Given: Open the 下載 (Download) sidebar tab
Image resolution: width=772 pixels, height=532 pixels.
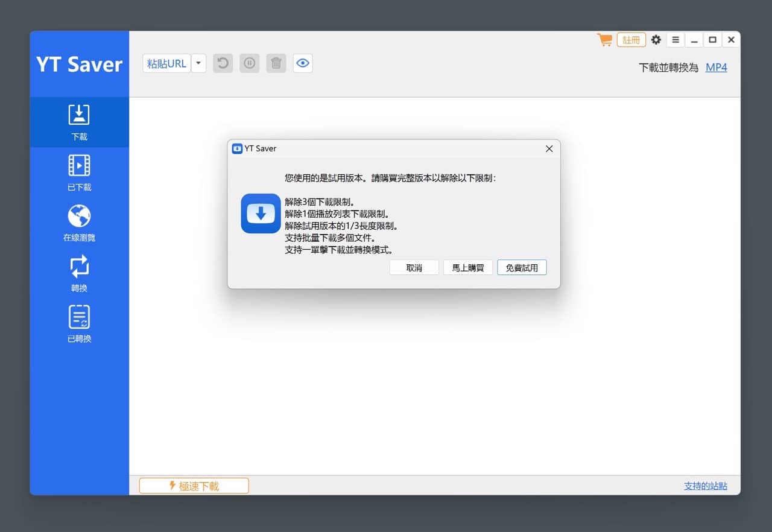Looking at the screenshot, I should [x=79, y=122].
